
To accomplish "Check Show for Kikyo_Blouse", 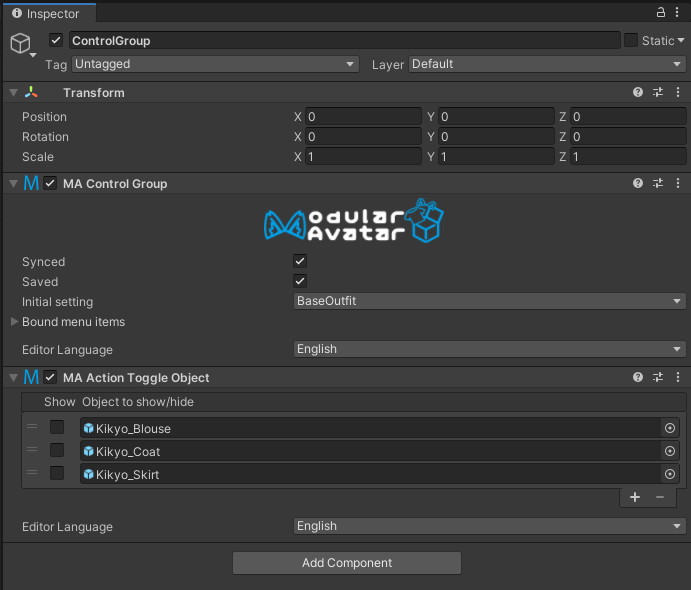I will tap(57, 427).
